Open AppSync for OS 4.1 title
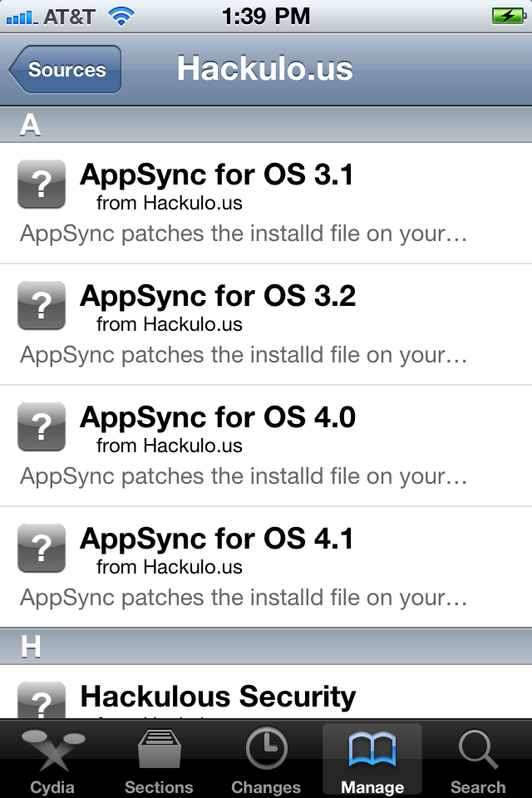Image resolution: width=532 pixels, height=798 pixels. coord(217,539)
